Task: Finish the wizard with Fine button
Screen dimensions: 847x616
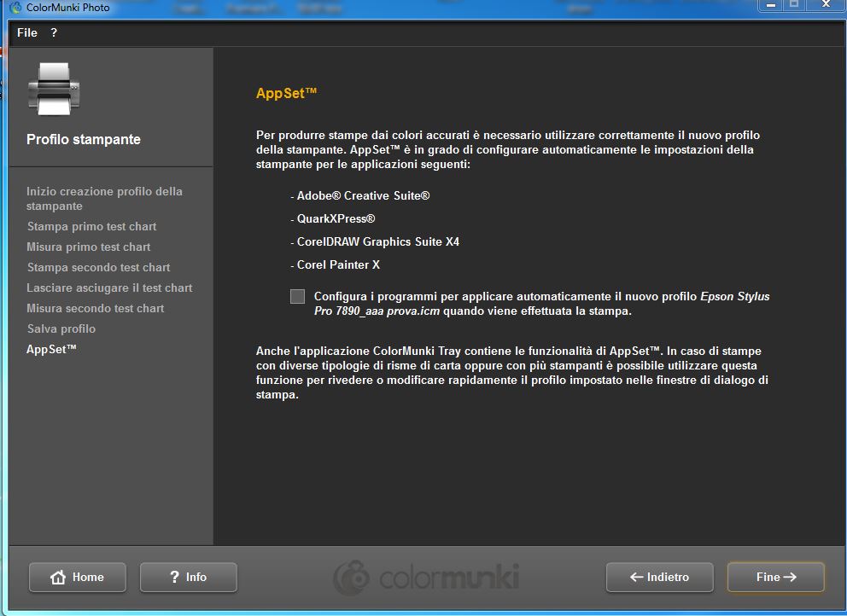Action: point(775,577)
